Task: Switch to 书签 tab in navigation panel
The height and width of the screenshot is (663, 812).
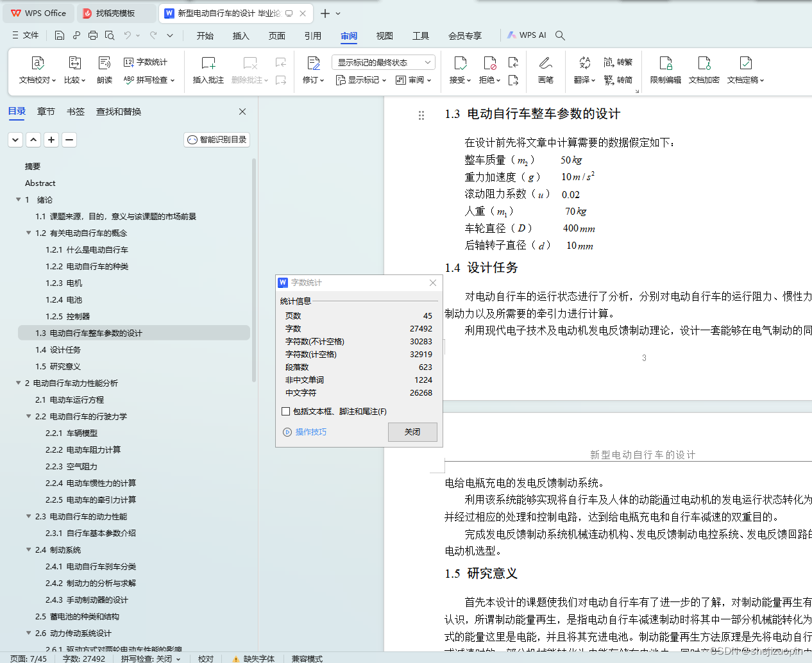Action: click(x=76, y=112)
